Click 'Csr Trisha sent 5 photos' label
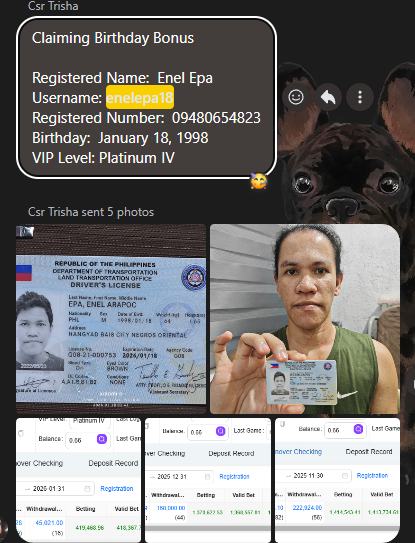The height and width of the screenshot is (543, 415). click(x=91, y=212)
